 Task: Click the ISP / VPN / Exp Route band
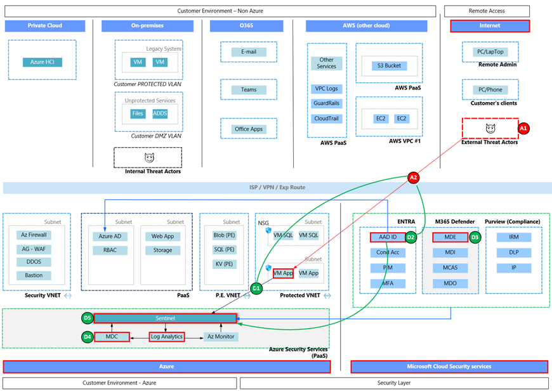(277, 188)
